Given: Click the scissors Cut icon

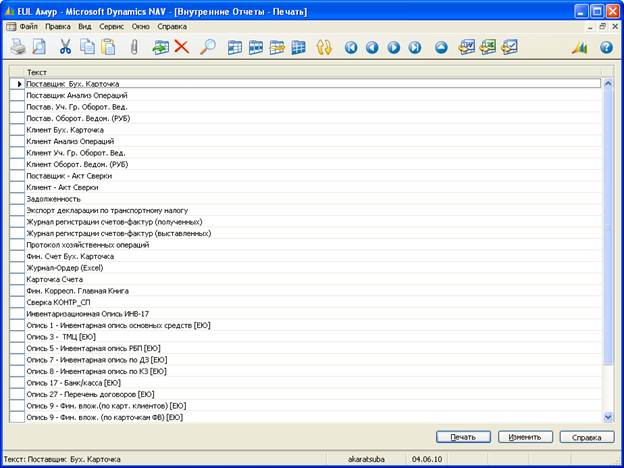Looking at the screenshot, I should (65, 47).
